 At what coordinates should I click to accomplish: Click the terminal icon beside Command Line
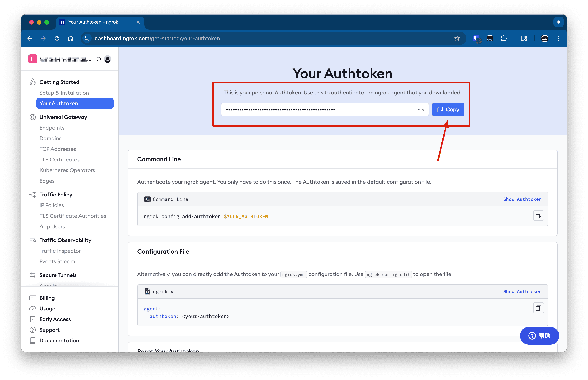[x=147, y=199]
